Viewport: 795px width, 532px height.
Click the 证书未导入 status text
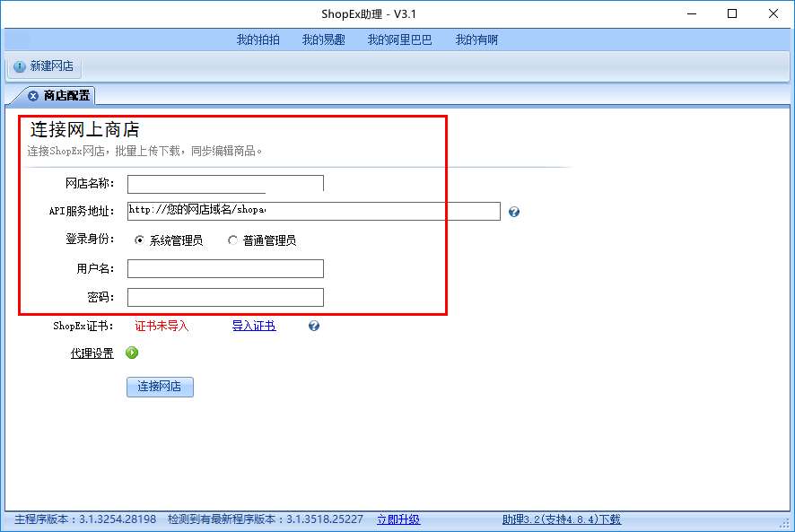[x=162, y=326]
